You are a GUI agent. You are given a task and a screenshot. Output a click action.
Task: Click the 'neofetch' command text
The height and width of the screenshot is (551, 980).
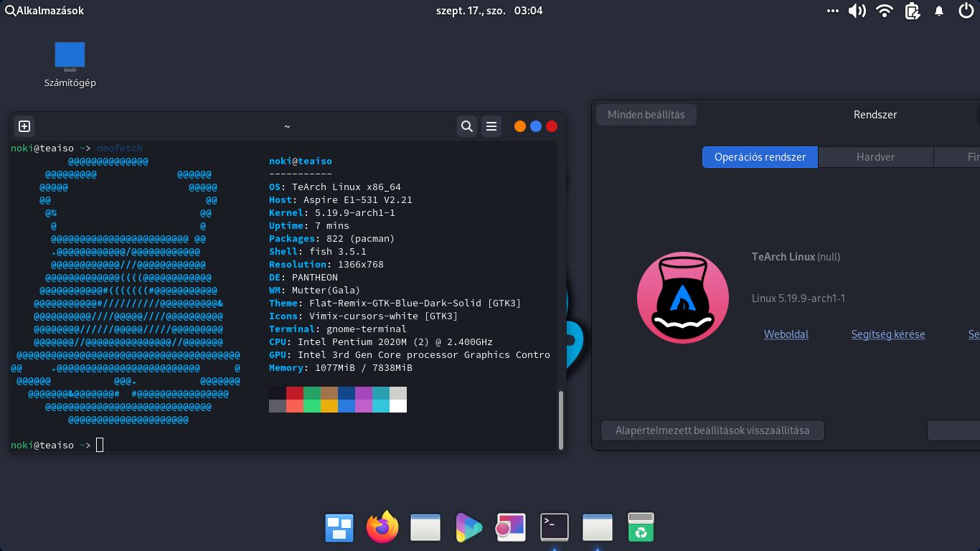pos(120,148)
